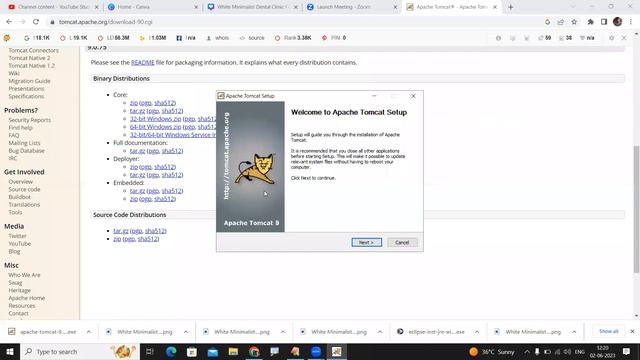Screen dimensions: 640x360
Task: Select Tomcat Setup icon on taskbar
Action: [337, 352]
